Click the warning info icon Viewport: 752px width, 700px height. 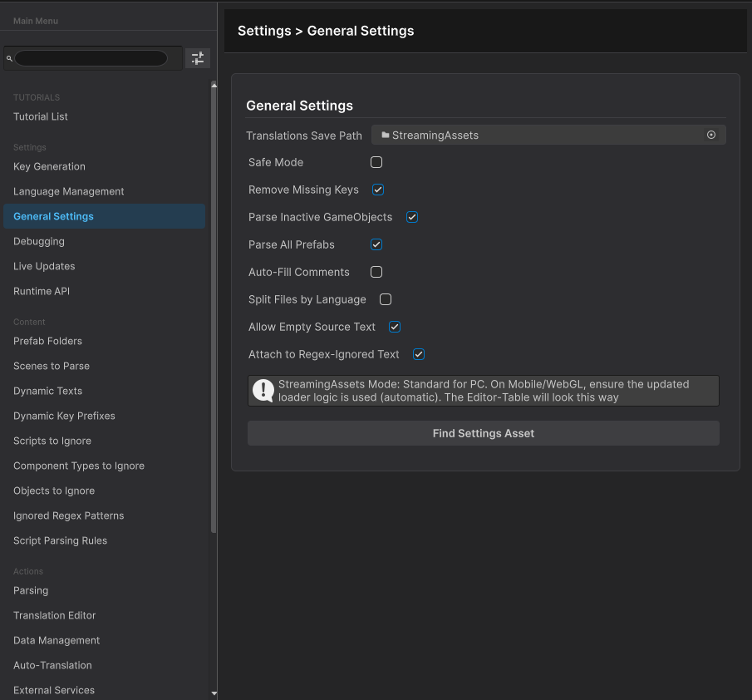coord(263,391)
